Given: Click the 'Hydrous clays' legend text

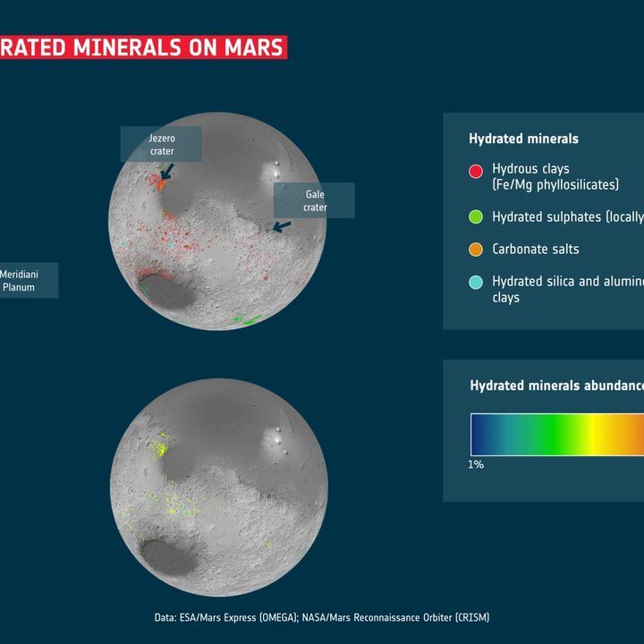Looking at the screenshot, I should coord(530,169).
